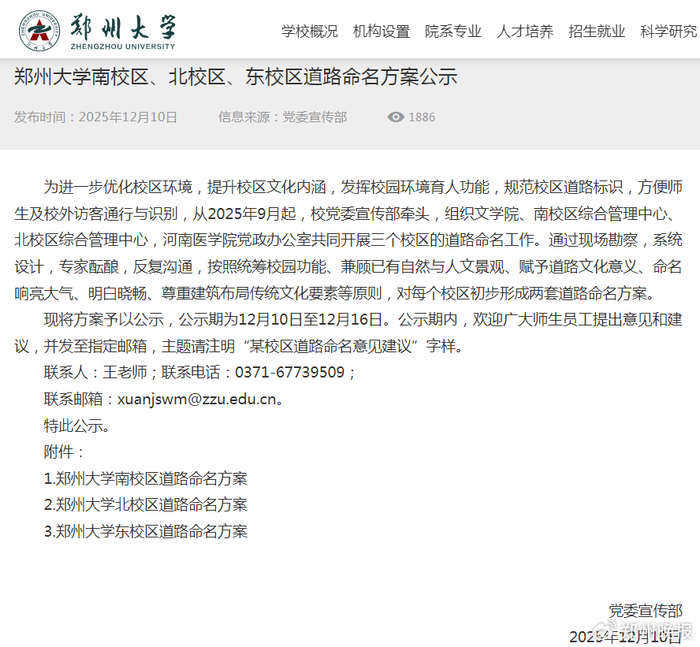Image resolution: width=700 pixels, height=647 pixels.
Task: Click the article title 郑州大学南校区、北校区、东校区道路命名方案公示
Action: 236,77
